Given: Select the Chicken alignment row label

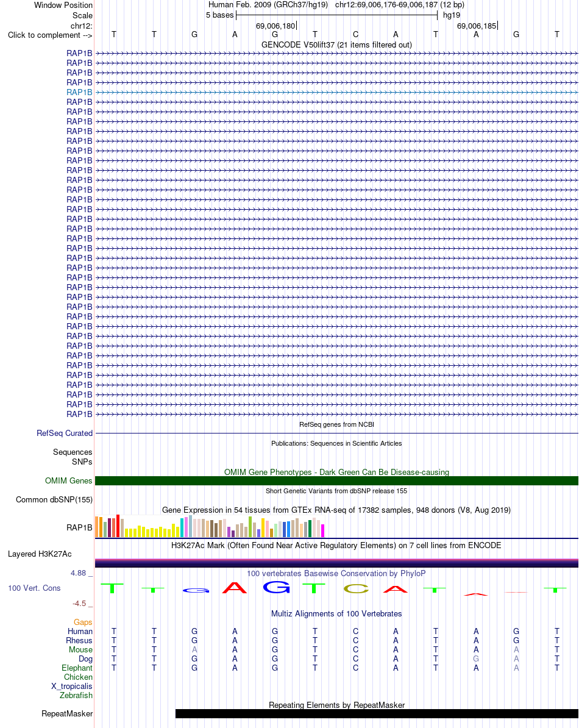Looking at the screenshot, I should point(79,677).
